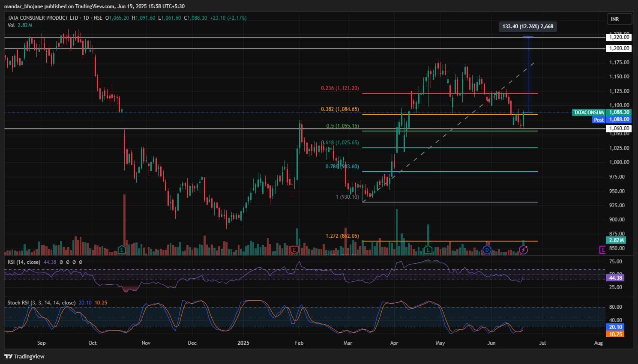The width and height of the screenshot is (638, 364).
Task: Click the blue 20.10 Stoch RSI label
Action: click(615, 327)
